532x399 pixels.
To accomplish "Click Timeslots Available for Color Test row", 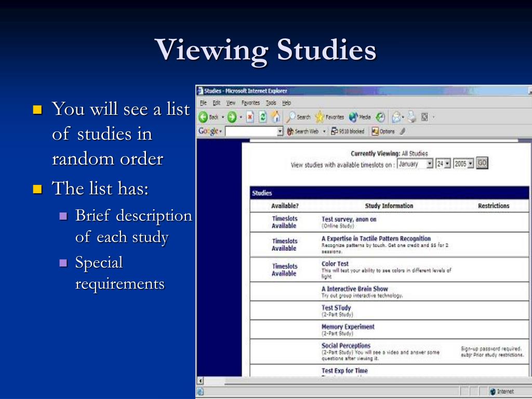I will tap(284, 270).
